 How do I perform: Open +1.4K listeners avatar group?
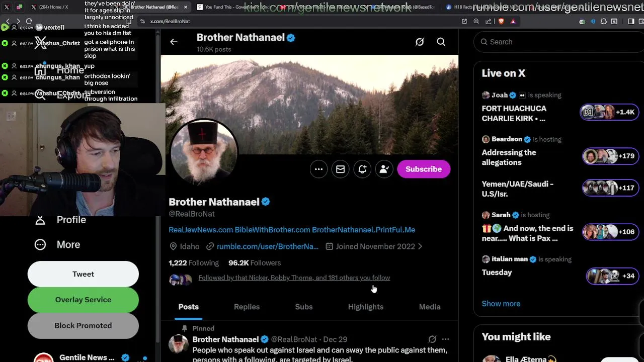pos(610,112)
